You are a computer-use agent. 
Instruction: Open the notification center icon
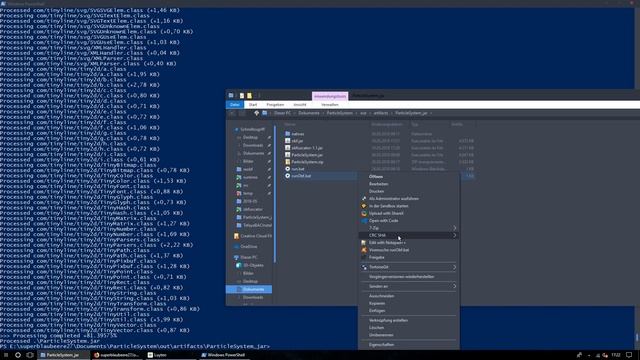[x=630, y=355]
